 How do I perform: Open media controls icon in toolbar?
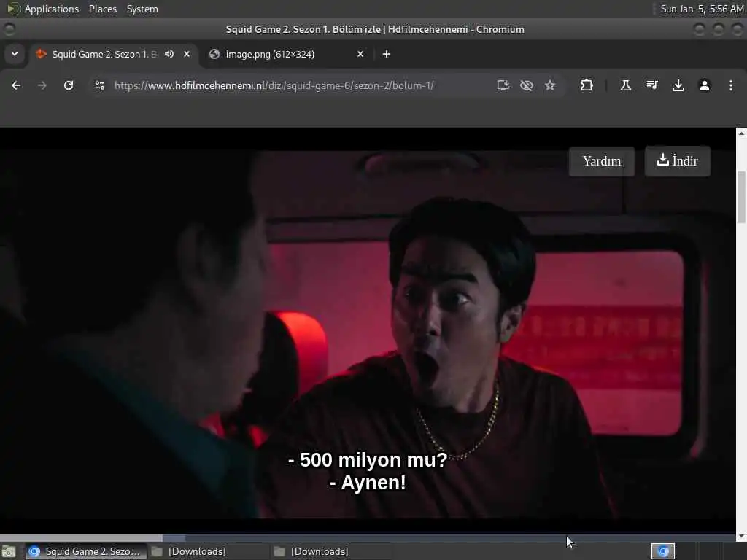pyautogui.click(x=652, y=85)
